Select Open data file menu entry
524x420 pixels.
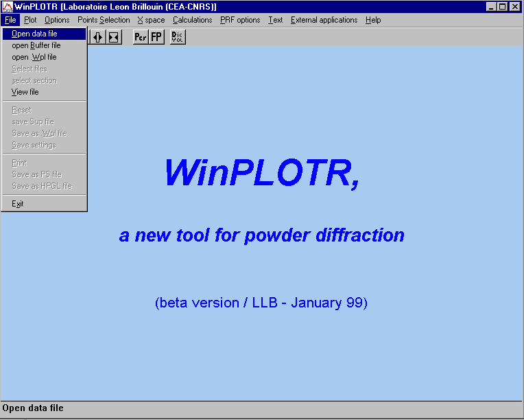[x=34, y=34]
